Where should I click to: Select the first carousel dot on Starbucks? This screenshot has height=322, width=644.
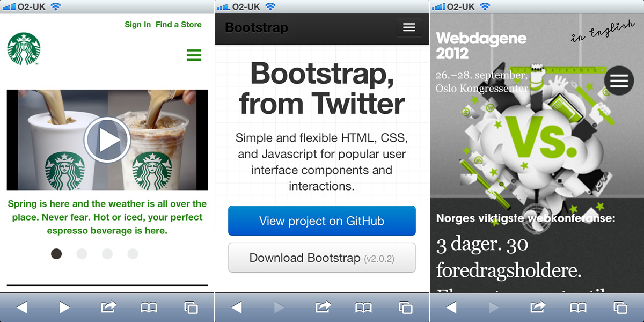tap(56, 254)
